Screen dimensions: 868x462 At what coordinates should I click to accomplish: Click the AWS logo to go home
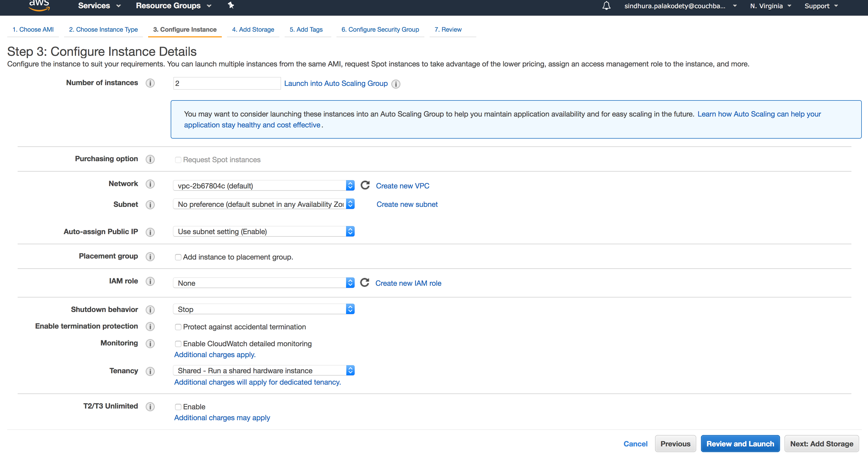click(39, 5)
